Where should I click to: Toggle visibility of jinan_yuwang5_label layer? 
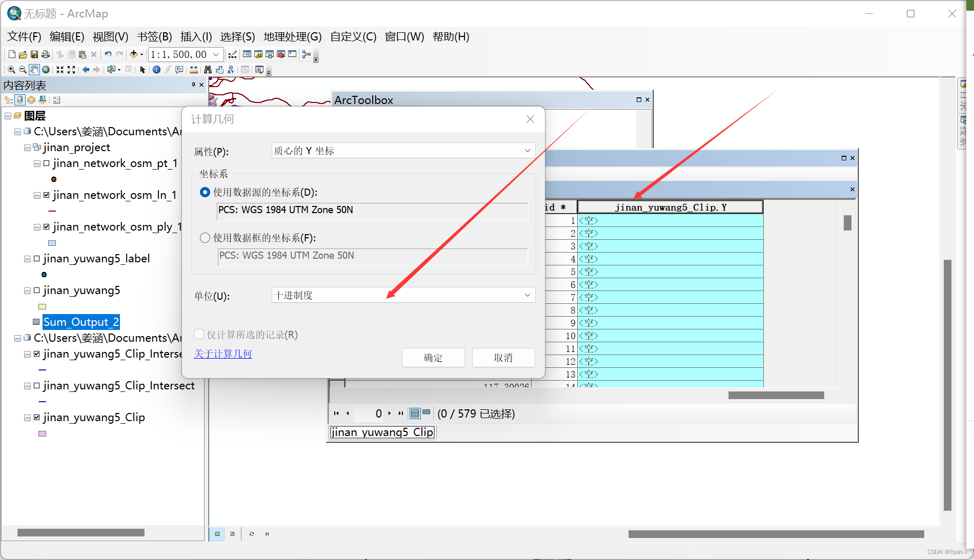click(37, 259)
